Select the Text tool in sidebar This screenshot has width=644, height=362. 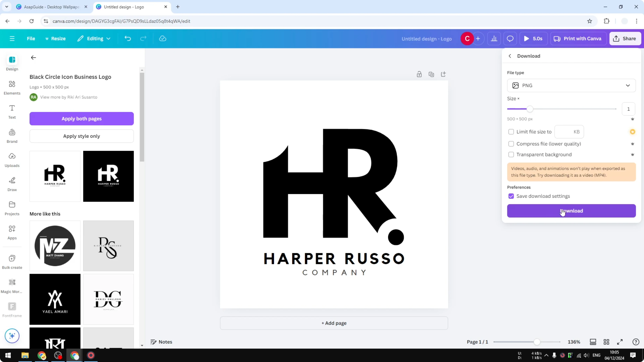coord(12,111)
